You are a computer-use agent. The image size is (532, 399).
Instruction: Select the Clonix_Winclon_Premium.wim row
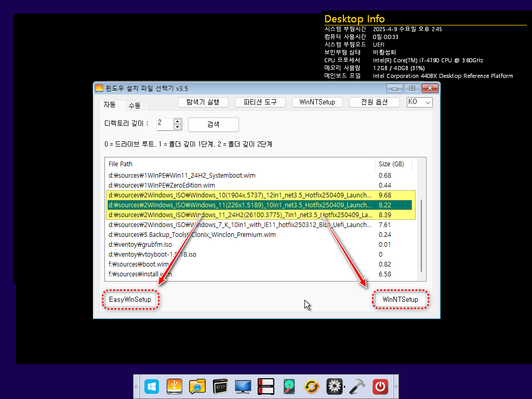260,234
